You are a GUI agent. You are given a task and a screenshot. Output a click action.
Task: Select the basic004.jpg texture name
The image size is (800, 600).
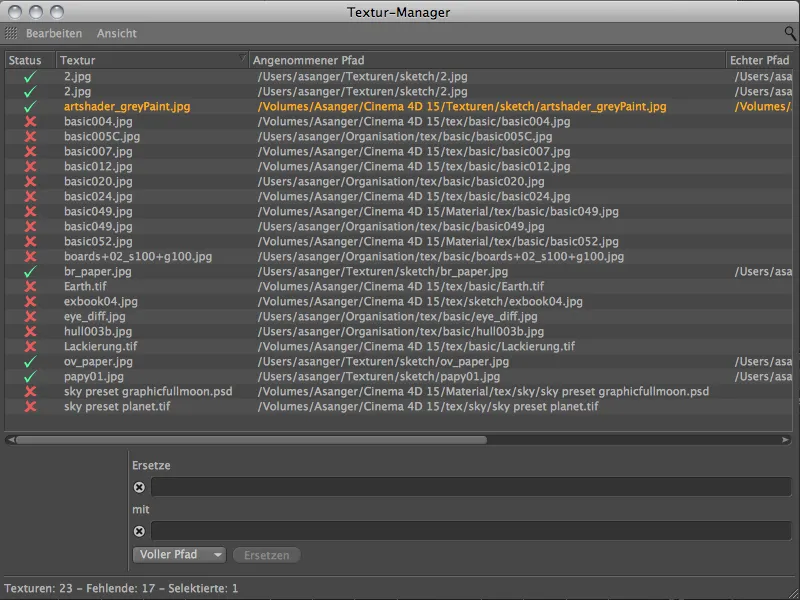(98, 121)
